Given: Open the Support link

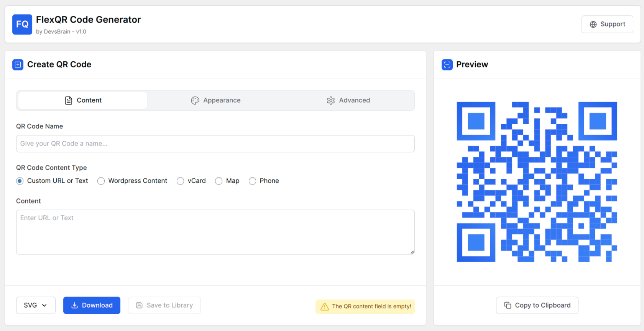Looking at the screenshot, I should coord(607,25).
